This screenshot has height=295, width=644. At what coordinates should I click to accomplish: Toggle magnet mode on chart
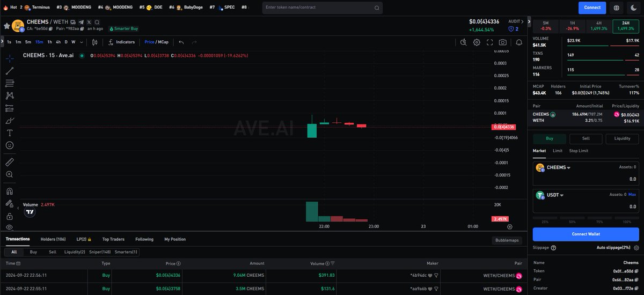click(10, 191)
